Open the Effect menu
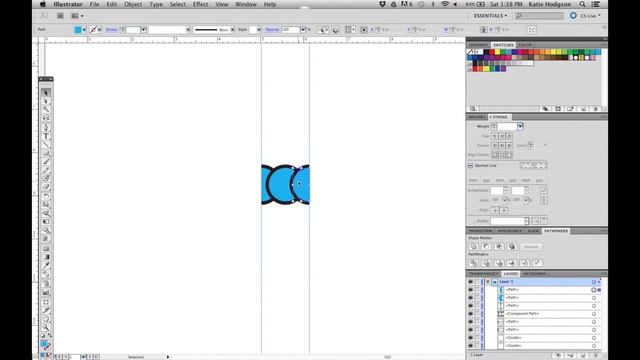The height and width of the screenshot is (360, 640). pos(200,4)
